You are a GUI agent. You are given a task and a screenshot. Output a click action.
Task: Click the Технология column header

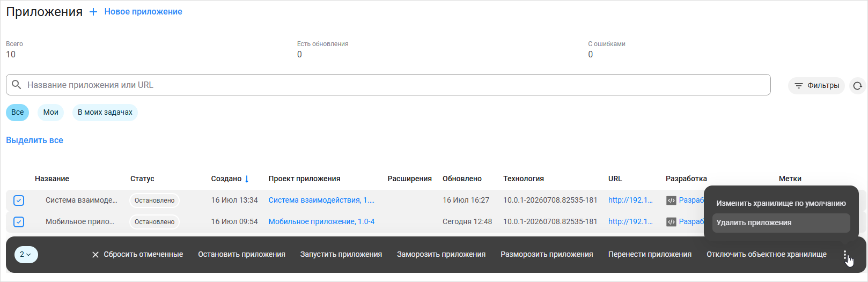coord(524,179)
